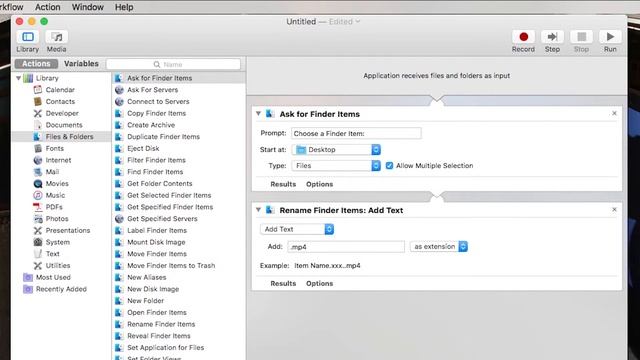Click the Add text field containing .mp4

(346, 247)
